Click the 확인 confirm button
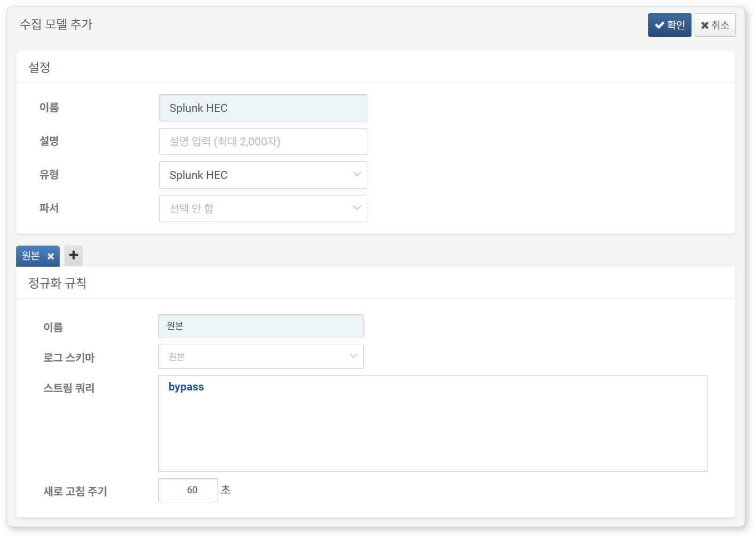This screenshot has height=538, width=756. [670, 25]
